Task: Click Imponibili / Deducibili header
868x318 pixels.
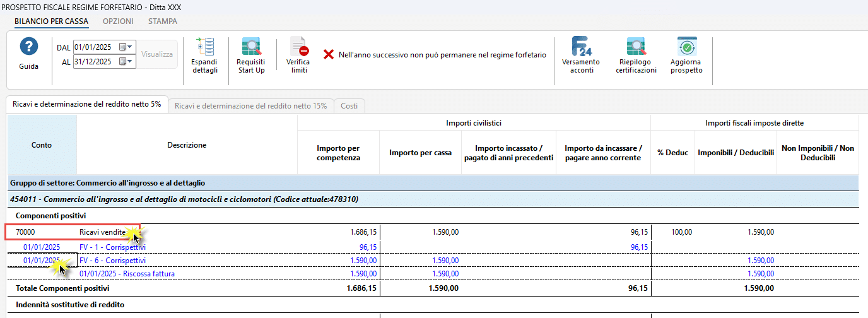Action: click(736, 153)
